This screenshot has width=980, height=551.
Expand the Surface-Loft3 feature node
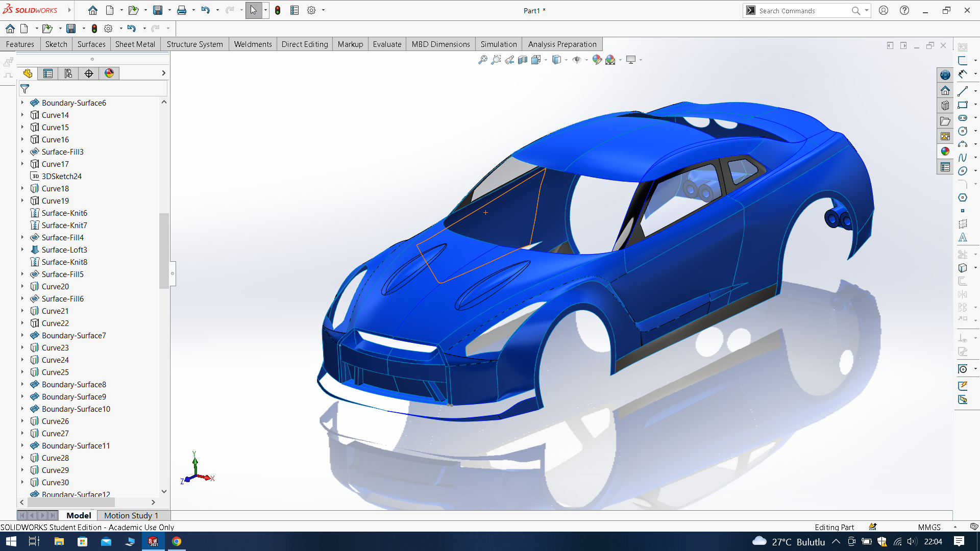point(22,249)
